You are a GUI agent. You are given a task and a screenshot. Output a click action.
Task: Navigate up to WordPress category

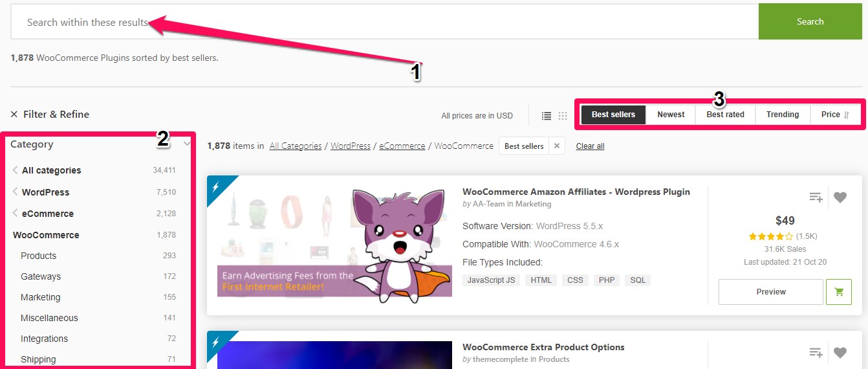[x=45, y=192]
